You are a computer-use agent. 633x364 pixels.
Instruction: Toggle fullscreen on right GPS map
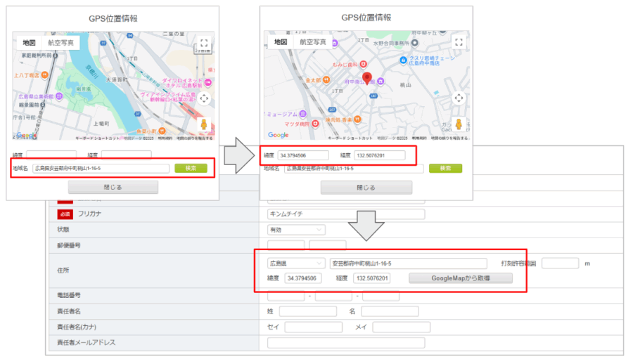pyautogui.click(x=459, y=42)
